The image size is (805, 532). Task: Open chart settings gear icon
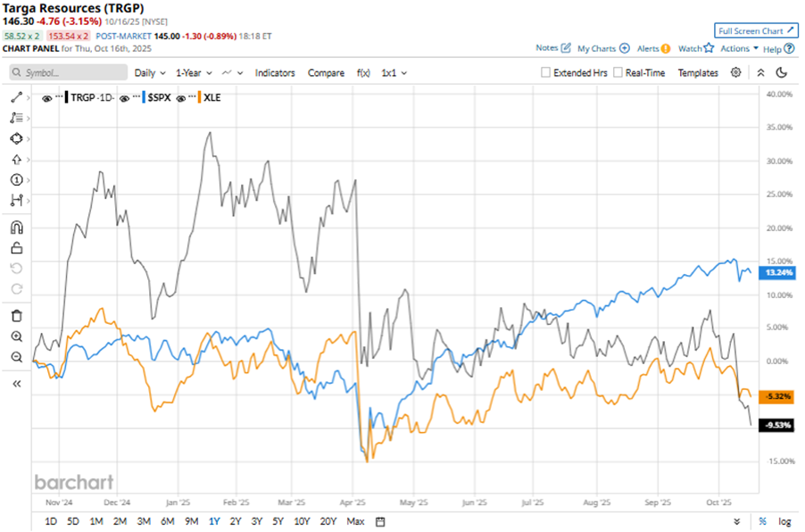(735, 72)
